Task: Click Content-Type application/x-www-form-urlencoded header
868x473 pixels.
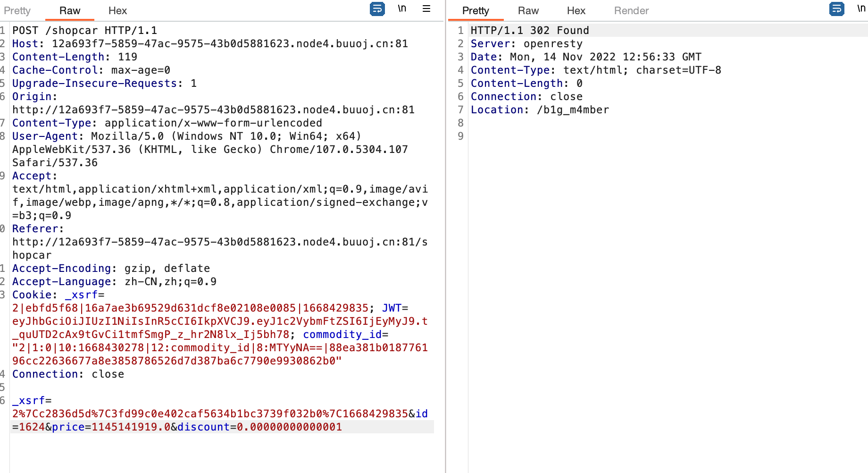Action: [167, 123]
